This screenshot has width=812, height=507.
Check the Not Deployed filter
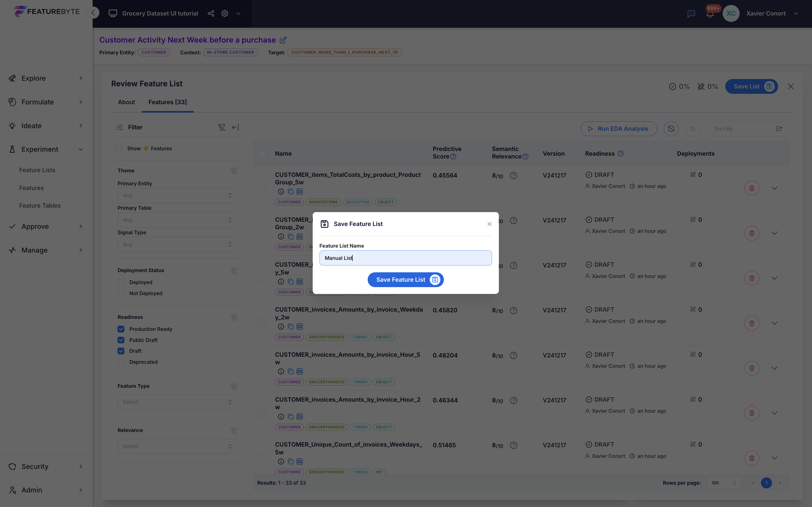click(x=121, y=293)
